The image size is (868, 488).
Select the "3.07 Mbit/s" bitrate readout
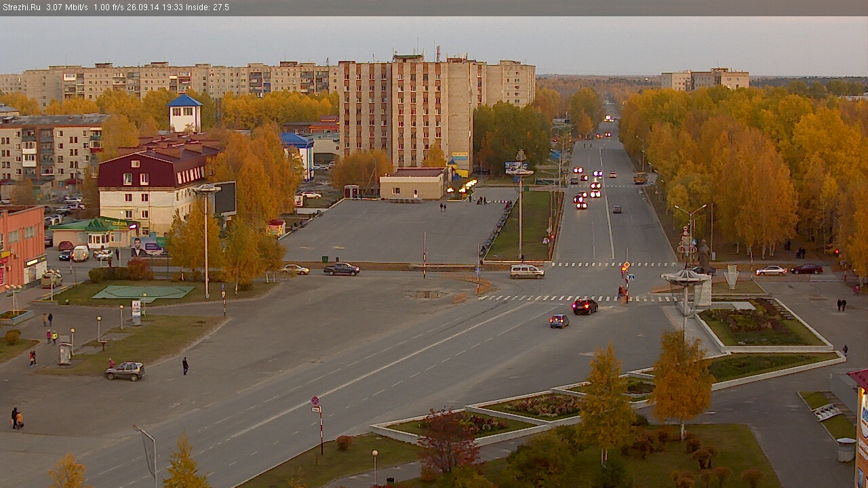pyautogui.click(x=67, y=7)
